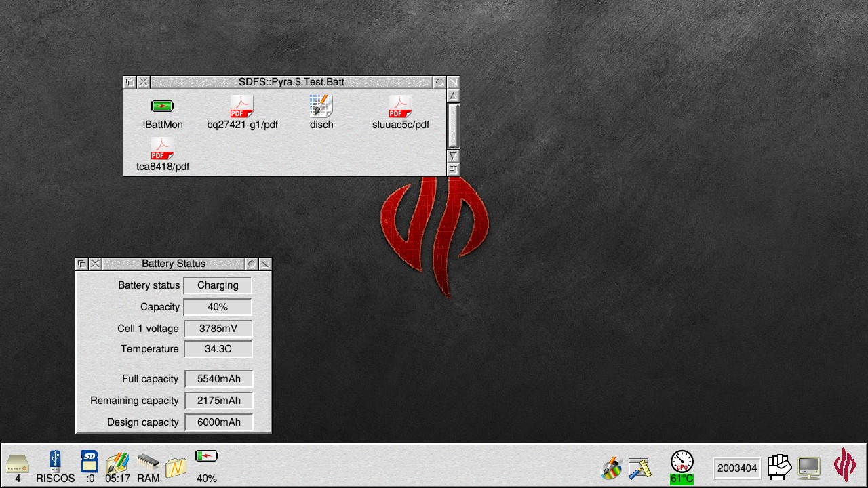868x488 pixels.
Task: Open the bq27421-g1/pdf file
Action: click(241, 107)
